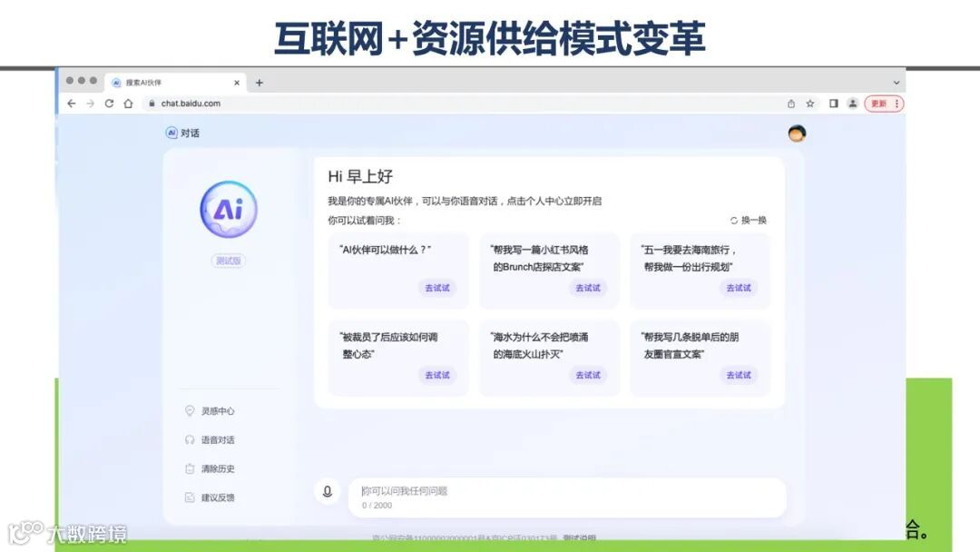
Task: Click the trash icon for 清除历史
Action: pyautogui.click(x=190, y=468)
